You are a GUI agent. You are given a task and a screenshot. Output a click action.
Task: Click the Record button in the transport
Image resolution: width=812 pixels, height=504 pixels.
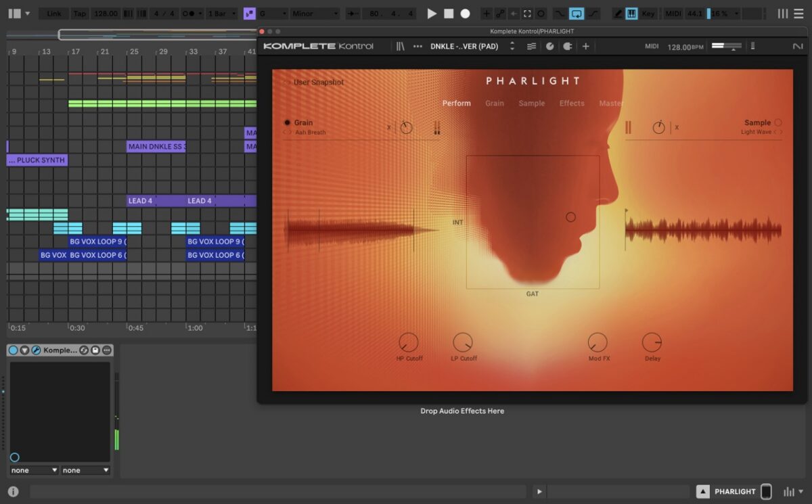pos(465,14)
